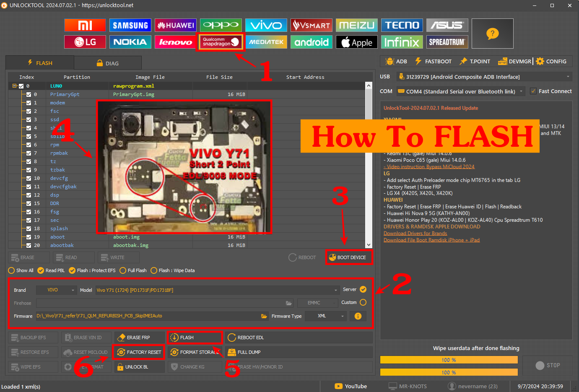Open the DEVMGR device manager
Viewport: 579px width, 392px height.
[514, 61]
